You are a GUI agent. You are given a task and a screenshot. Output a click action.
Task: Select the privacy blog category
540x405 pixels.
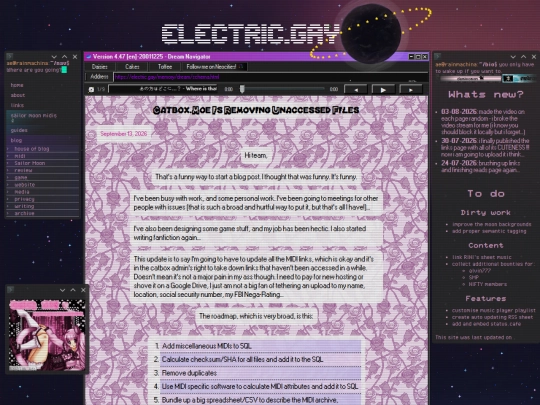coord(24,199)
